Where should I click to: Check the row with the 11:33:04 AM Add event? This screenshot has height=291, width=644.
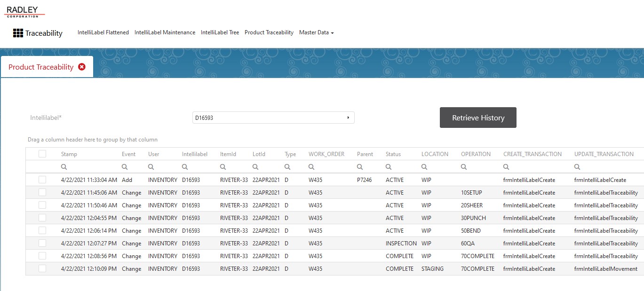click(42, 180)
